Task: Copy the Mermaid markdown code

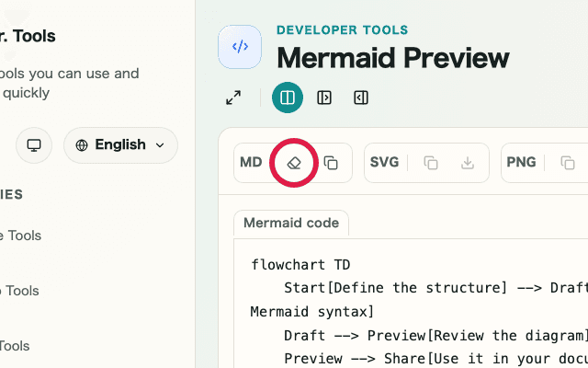Action: 331,163
